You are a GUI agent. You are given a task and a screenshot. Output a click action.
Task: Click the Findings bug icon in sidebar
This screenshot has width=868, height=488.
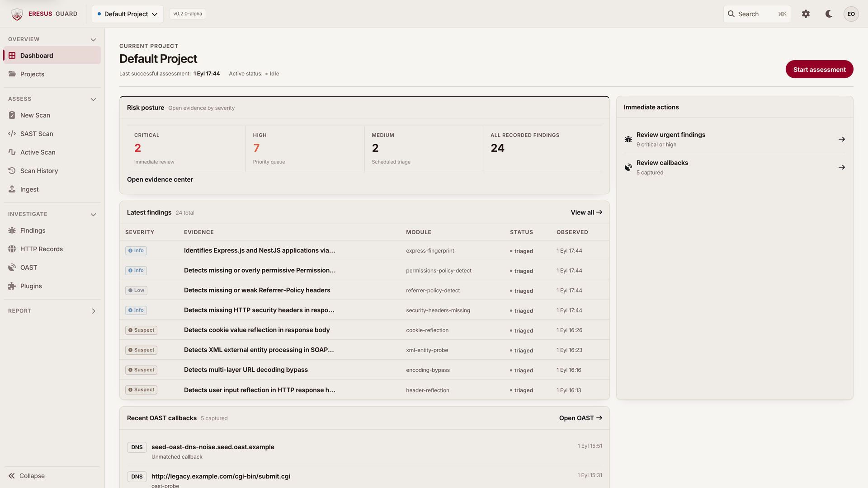click(x=12, y=230)
